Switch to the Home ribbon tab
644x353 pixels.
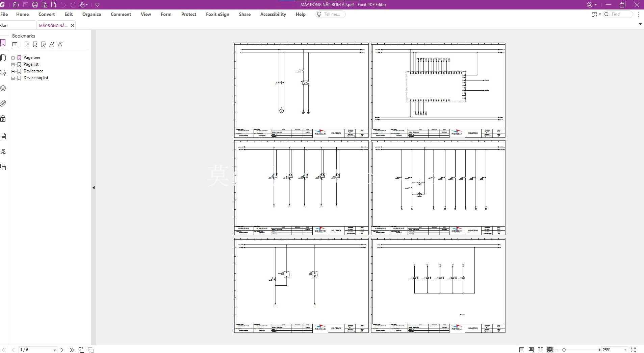[x=22, y=14]
